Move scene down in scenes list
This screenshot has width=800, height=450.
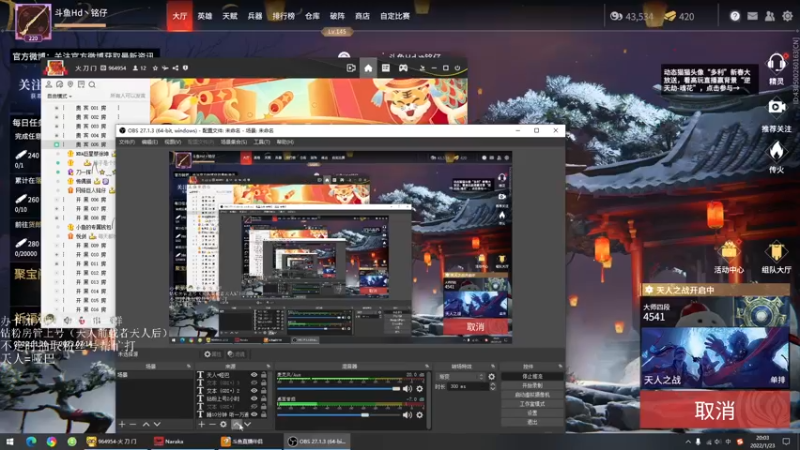[x=157, y=424]
